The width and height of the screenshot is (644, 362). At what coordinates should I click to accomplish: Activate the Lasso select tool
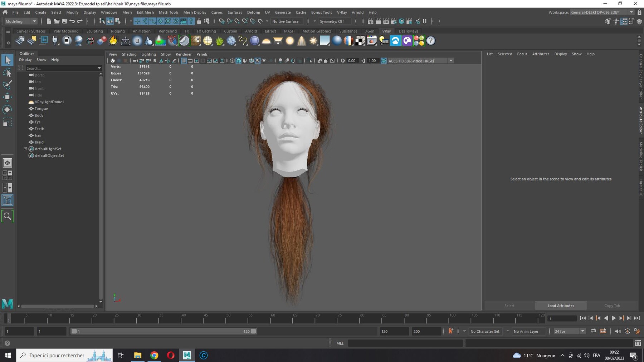point(7,73)
